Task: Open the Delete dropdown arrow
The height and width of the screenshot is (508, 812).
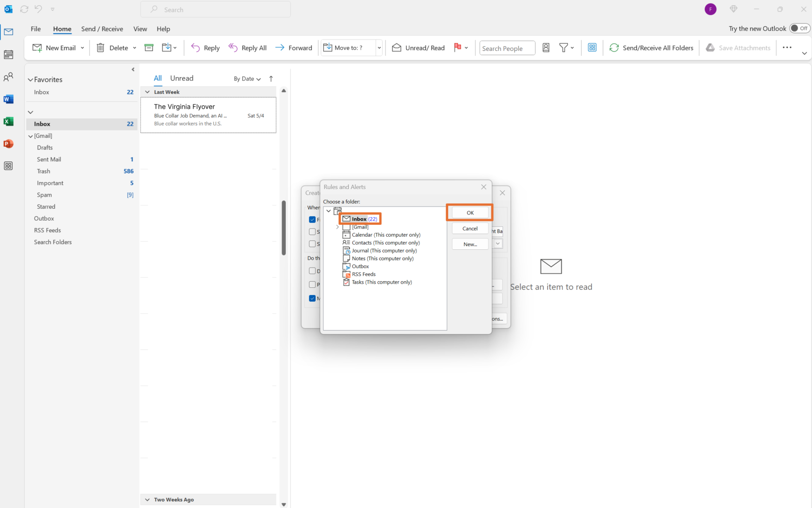Action: pyautogui.click(x=134, y=48)
